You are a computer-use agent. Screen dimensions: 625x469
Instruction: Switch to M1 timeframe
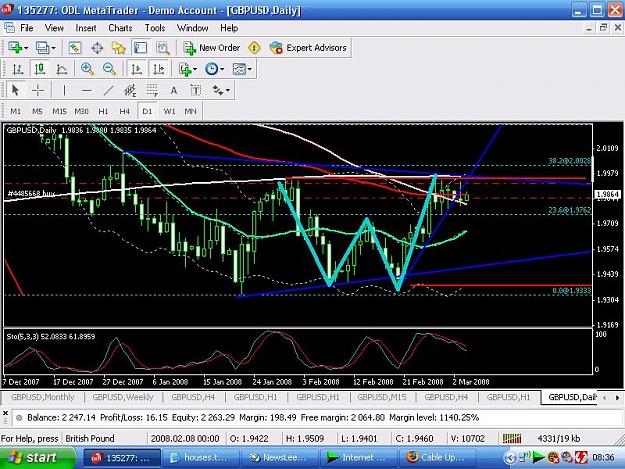(x=16, y=111)
